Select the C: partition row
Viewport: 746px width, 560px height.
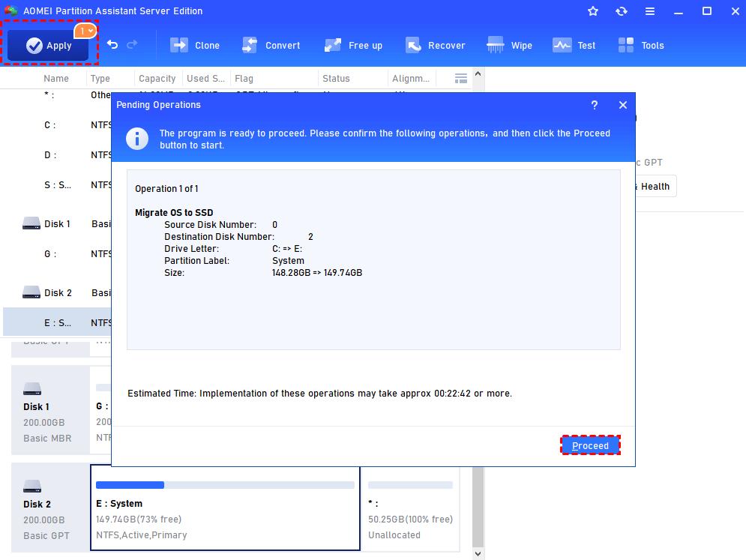tap(57, 125)
